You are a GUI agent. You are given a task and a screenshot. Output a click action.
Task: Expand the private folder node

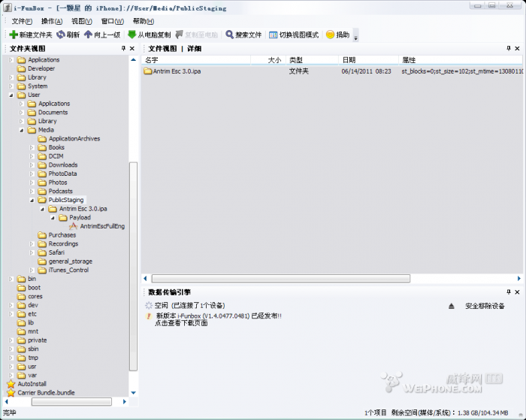[x=11, y=340]
